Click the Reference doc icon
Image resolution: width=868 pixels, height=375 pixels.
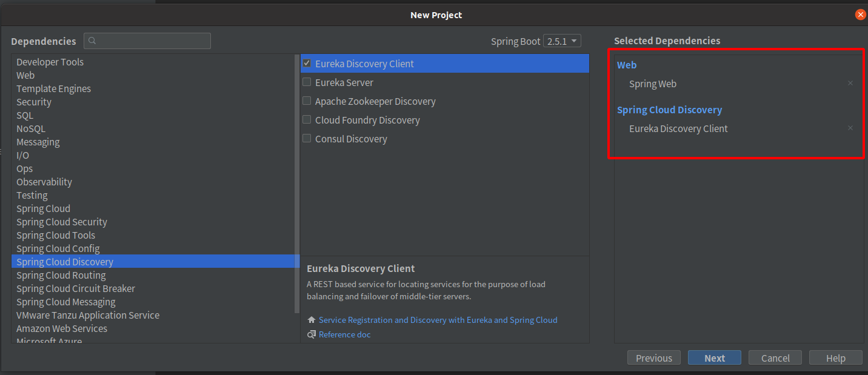[x=312, y=334]
